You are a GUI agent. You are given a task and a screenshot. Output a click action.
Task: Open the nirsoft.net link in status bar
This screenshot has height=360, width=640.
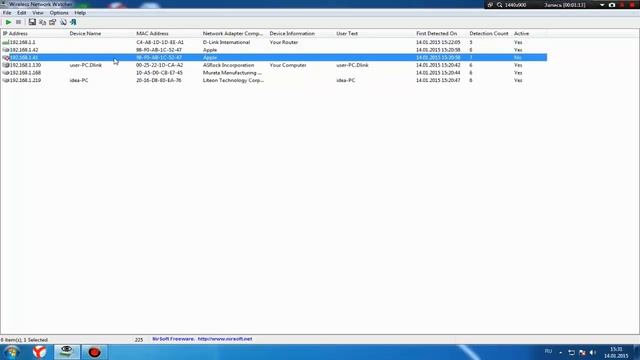tap(225, 339)
